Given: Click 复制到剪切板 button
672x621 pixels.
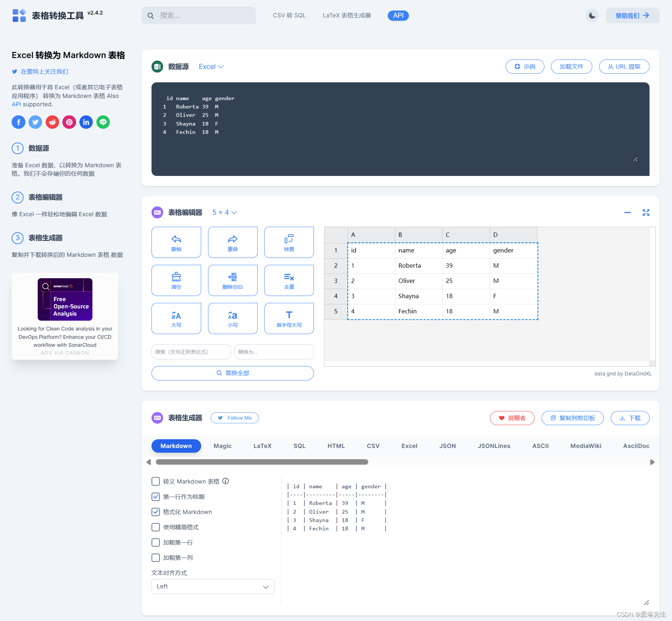Looking at the screenshot, I should 573,418.
